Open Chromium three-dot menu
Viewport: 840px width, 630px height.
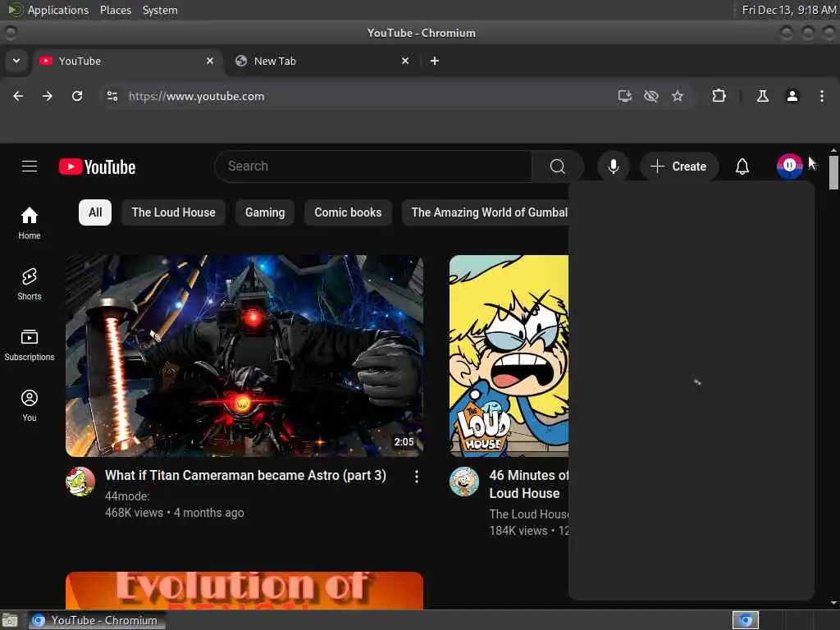click(x=822, y=96)
